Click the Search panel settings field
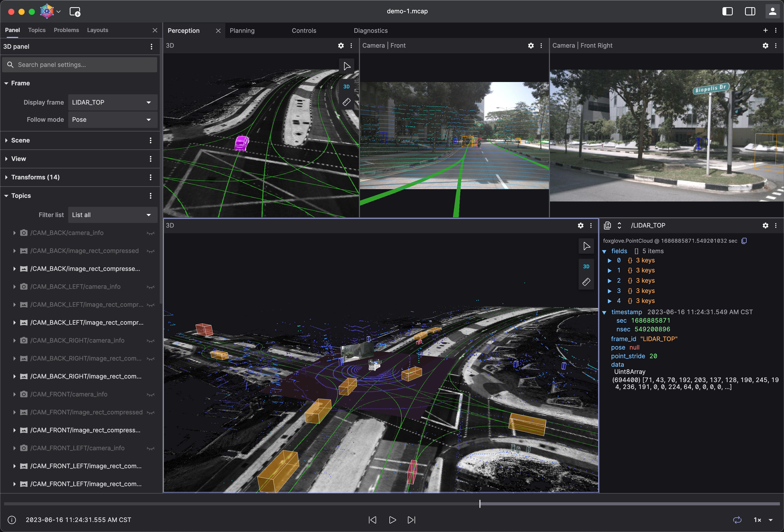The height and width of the screenshot is (532, 784). 80,65
